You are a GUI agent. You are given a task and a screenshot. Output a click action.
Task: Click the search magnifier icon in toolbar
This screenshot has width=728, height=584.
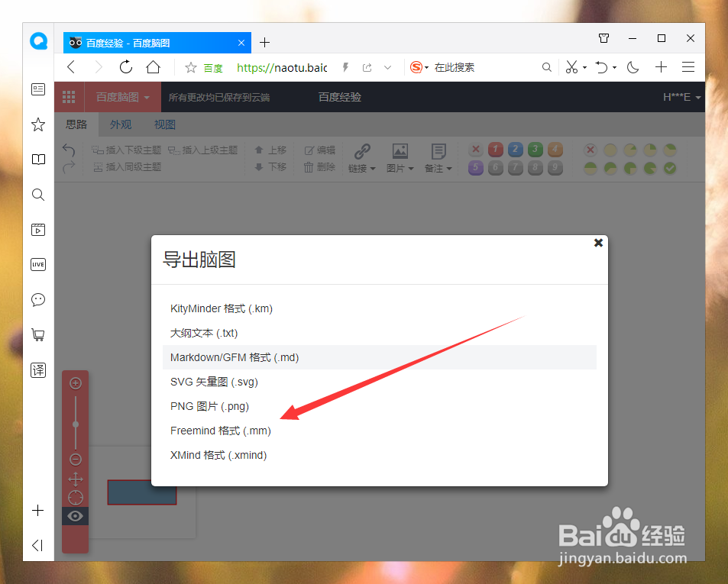click(x=546, y=67)
